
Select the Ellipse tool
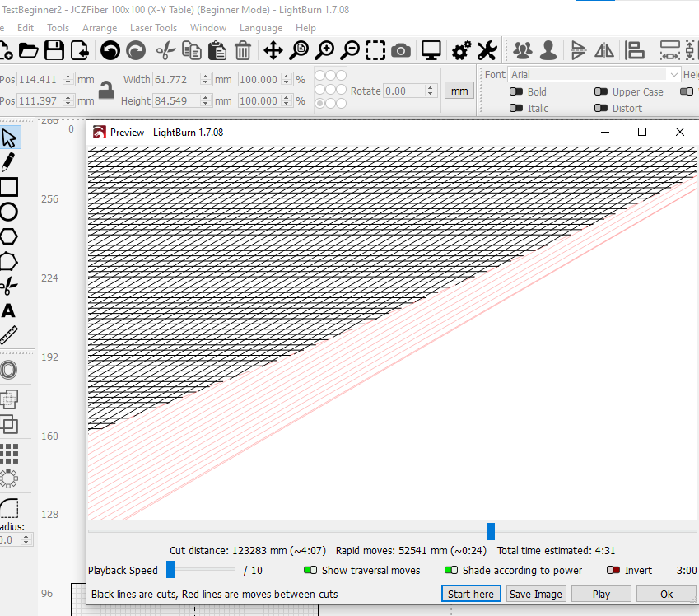point(10,212)
